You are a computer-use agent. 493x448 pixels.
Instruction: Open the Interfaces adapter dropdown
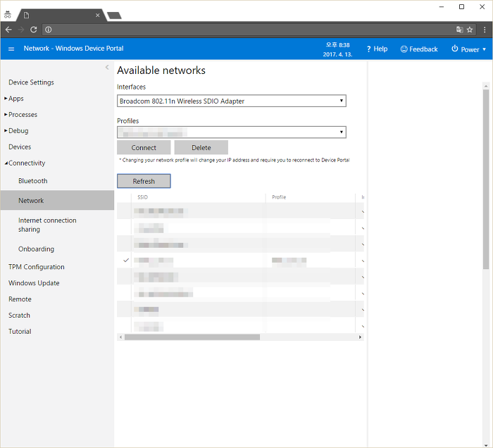pyautogui.click(x=232, y=101)
